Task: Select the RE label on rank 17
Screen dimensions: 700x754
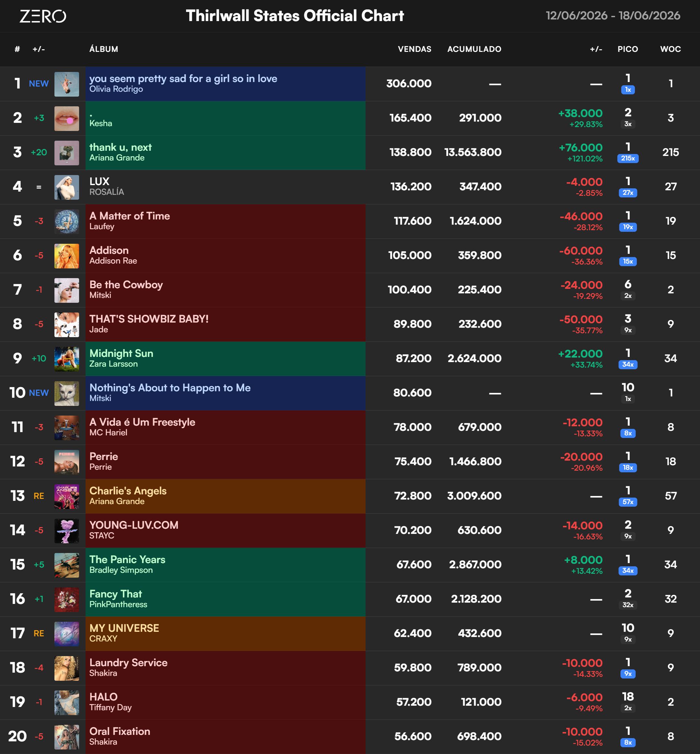Action: (x=39, y=633)
